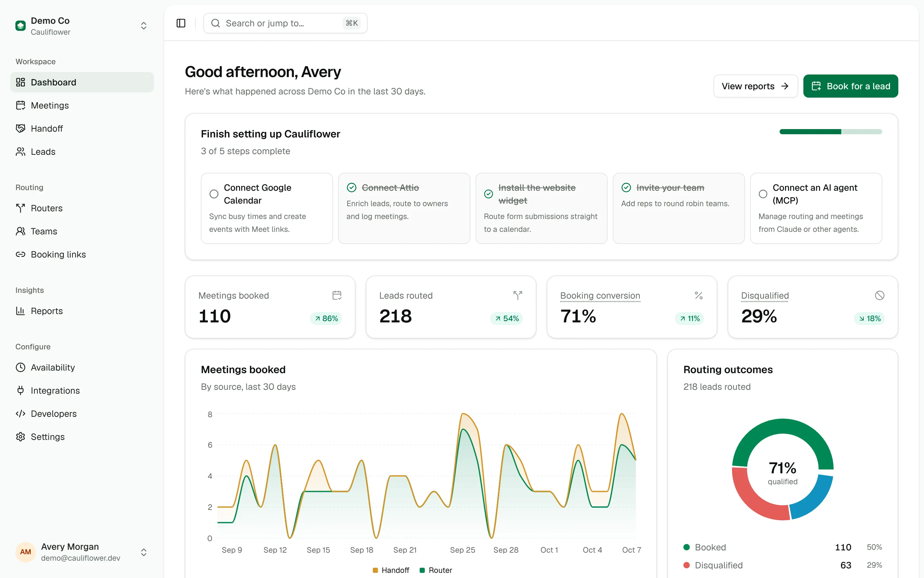Expand the Demo Co workspace switcher
Viewport: 924px width, 578px height.
[143, 26]
